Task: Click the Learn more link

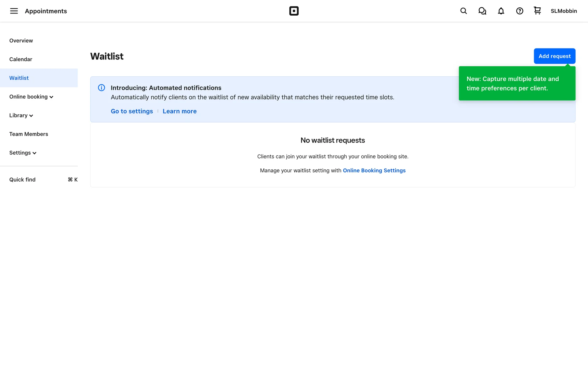Action: tap(179, 111)
